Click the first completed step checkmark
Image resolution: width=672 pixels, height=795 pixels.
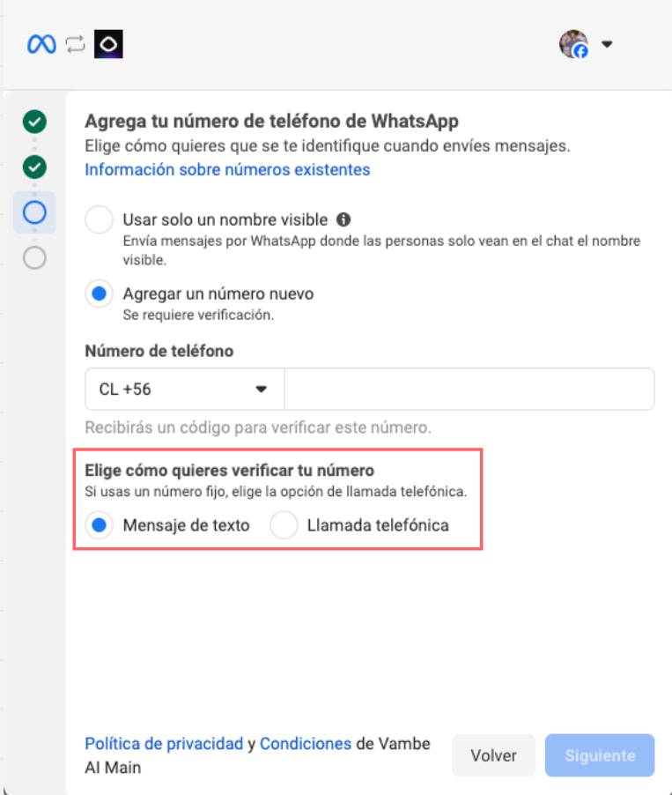pos(34,121)
